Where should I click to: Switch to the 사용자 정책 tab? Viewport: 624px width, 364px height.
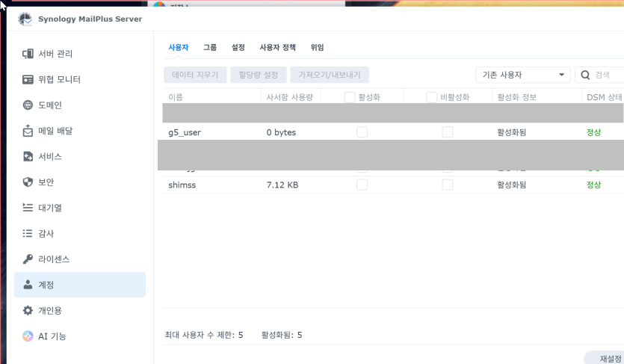click(x=277, y=47)
